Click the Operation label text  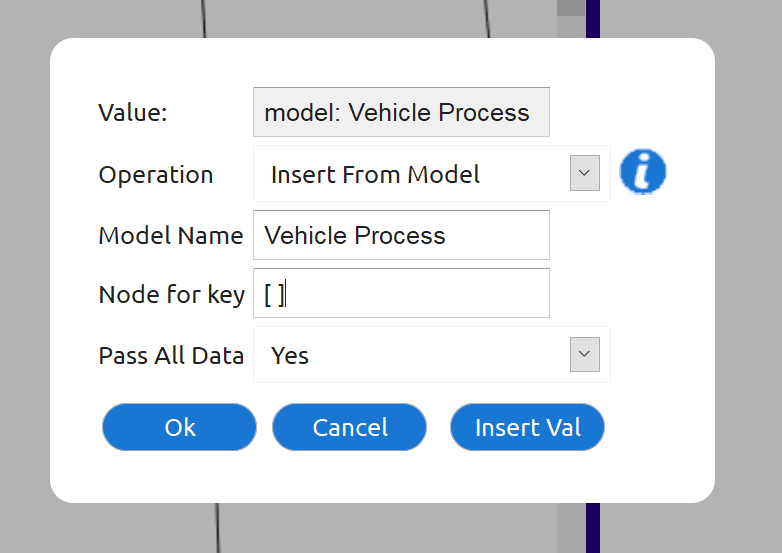155,174
